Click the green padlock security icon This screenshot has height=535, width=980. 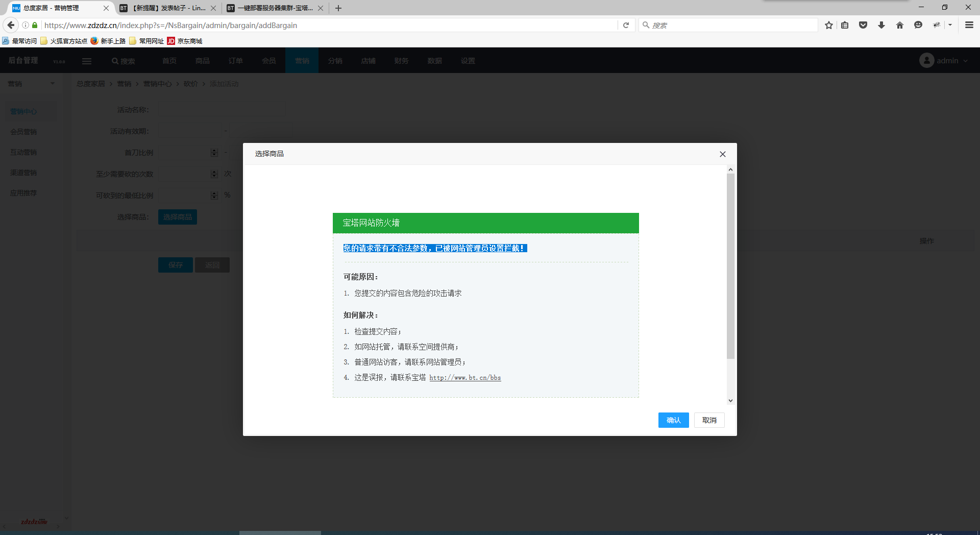pos(35,25)
